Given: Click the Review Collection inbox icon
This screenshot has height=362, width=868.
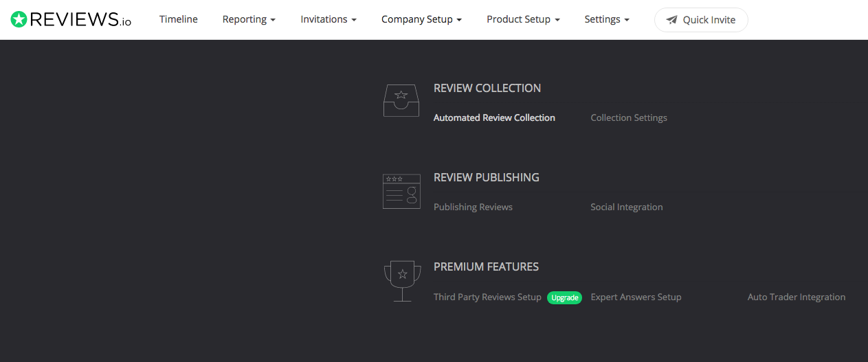Looking at the screenshot, I should 401,100.
